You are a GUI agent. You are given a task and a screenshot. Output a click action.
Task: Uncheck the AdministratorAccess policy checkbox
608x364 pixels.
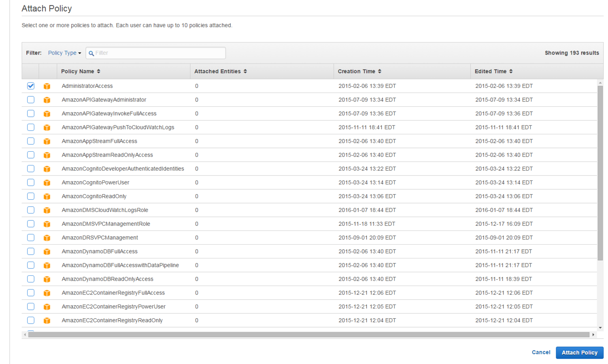pyautogui.click(x=31, y=86)
